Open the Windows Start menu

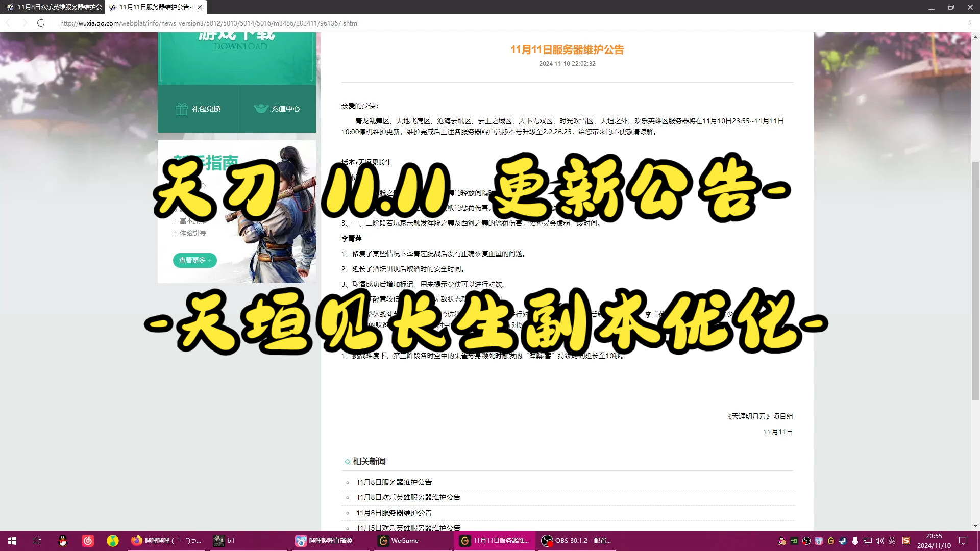[x=12, y=541]
